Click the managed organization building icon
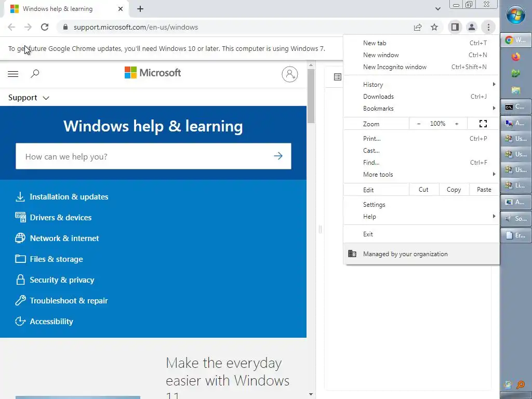This screenshot has width=532, height=399. (352, 254)
